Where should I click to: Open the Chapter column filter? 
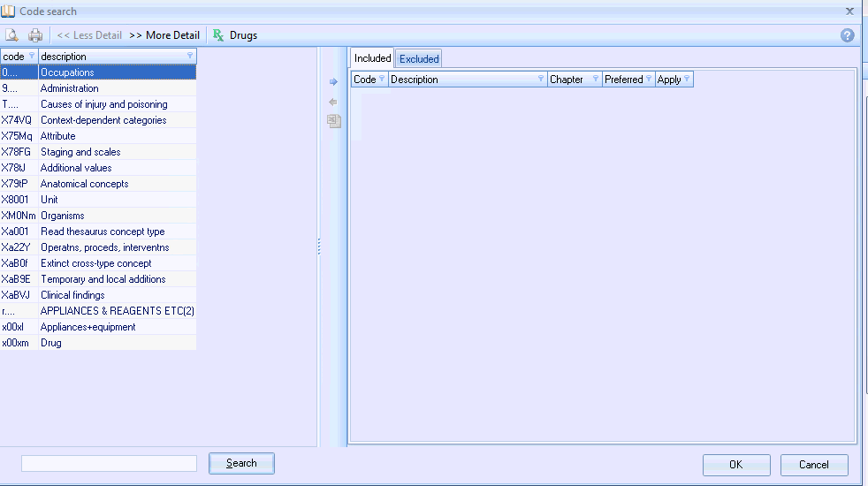point(595,80)
